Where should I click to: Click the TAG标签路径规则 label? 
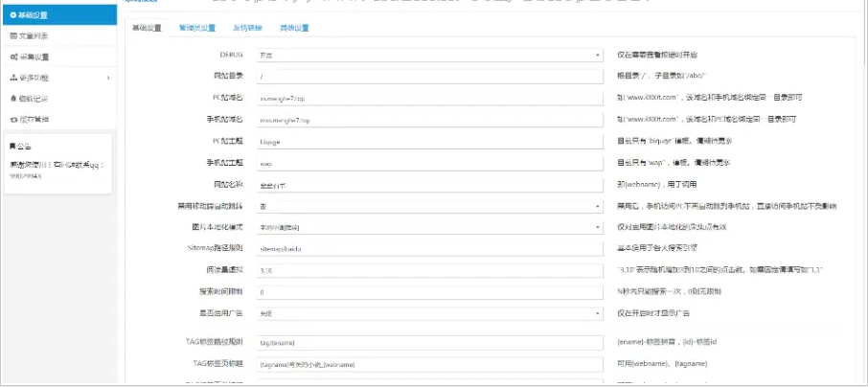point(215,342)
